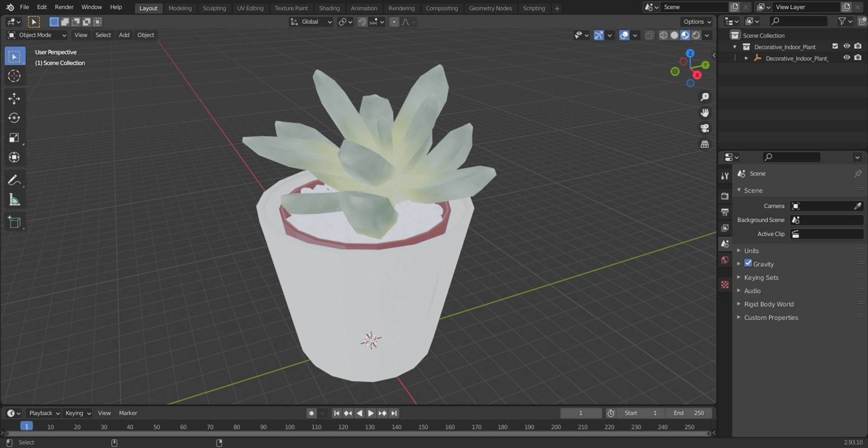Viewport: 868px width, 448px height.
Task: Select the Move tool
Action: coord(14,99)
